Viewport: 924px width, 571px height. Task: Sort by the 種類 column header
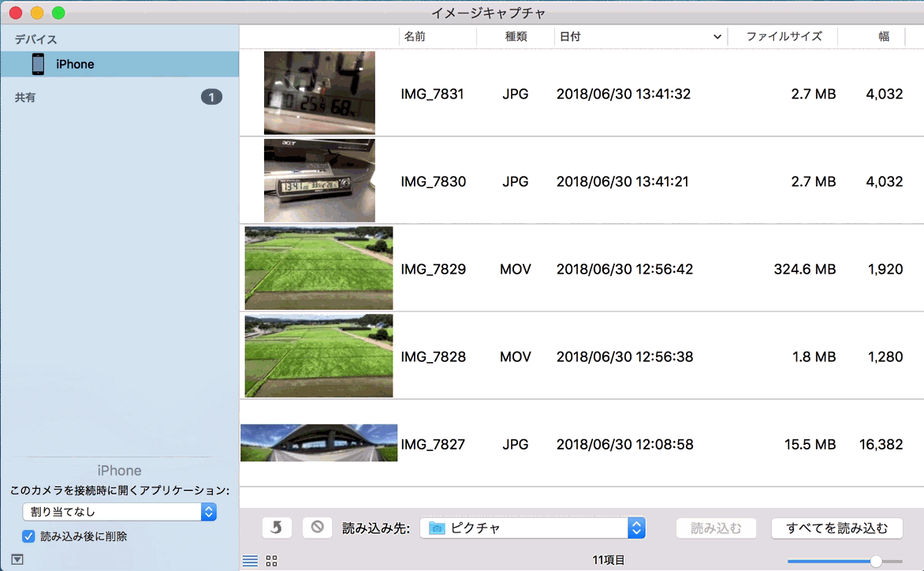click(516, 36)
